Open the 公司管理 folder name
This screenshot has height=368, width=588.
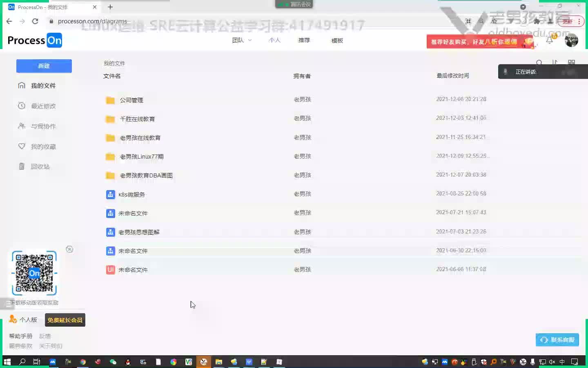tap(131, 100)
